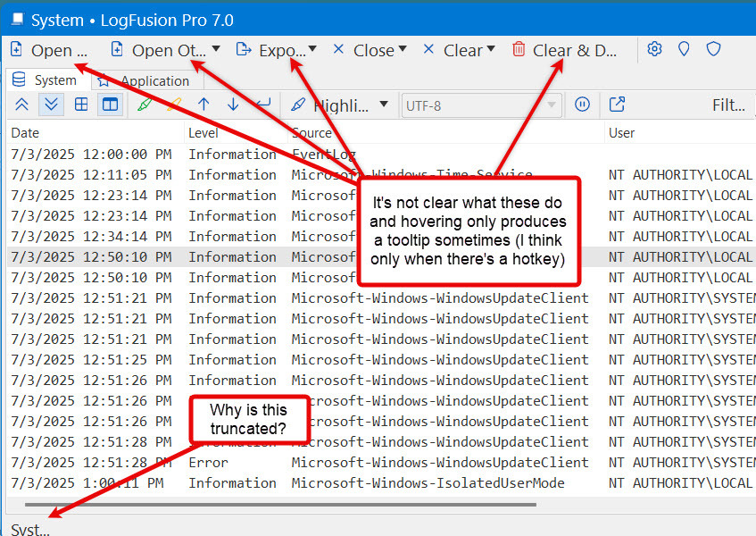Click the Syst... status bar text

point(29,529)
